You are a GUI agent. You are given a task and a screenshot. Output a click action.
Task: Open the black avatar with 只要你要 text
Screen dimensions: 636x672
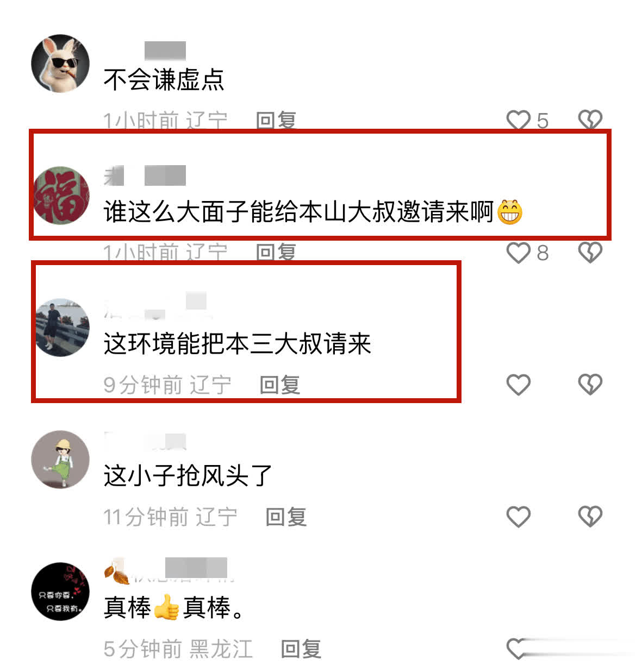(x=60, y=592)
